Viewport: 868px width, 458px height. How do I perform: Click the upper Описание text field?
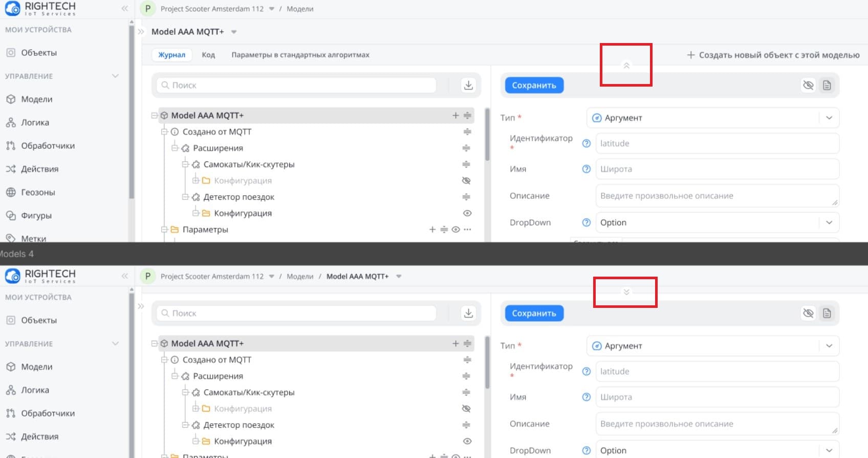point(717,196)
